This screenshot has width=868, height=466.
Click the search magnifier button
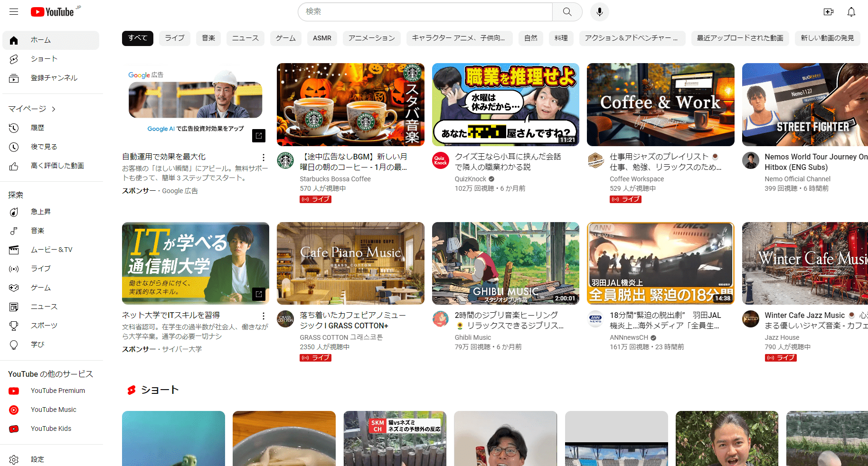[567, 12]
